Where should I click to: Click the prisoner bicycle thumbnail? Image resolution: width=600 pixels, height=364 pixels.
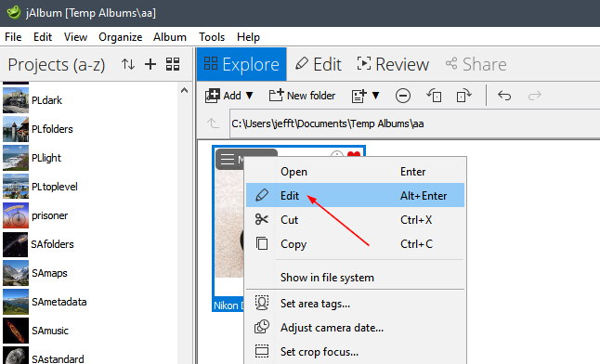16,215
